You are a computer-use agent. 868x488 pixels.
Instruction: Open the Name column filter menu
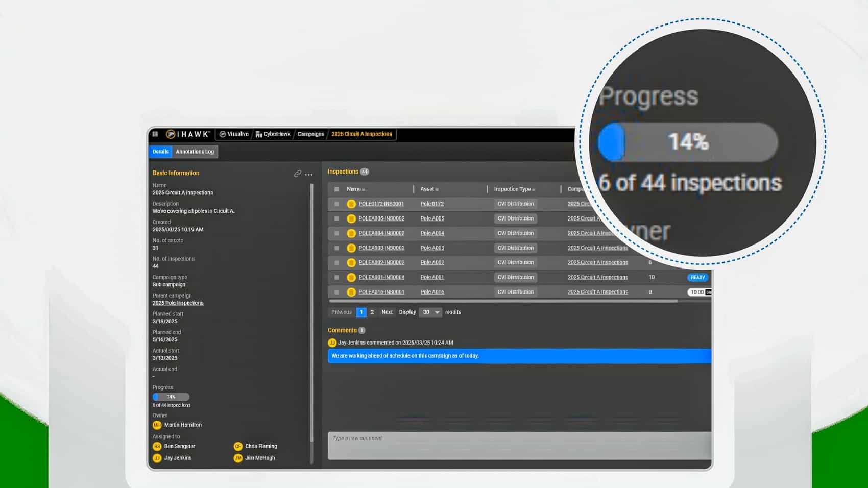(364, 189)
